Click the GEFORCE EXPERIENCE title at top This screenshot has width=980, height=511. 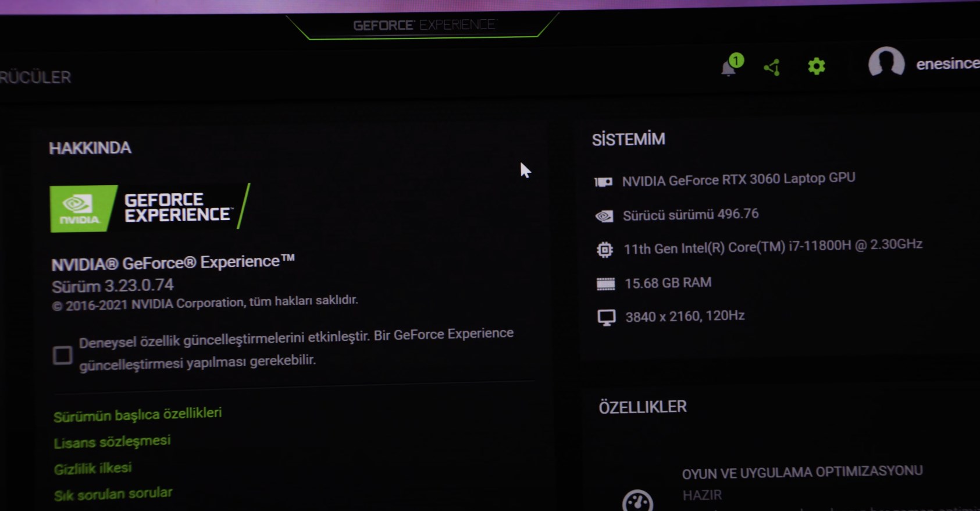(424, 25)
